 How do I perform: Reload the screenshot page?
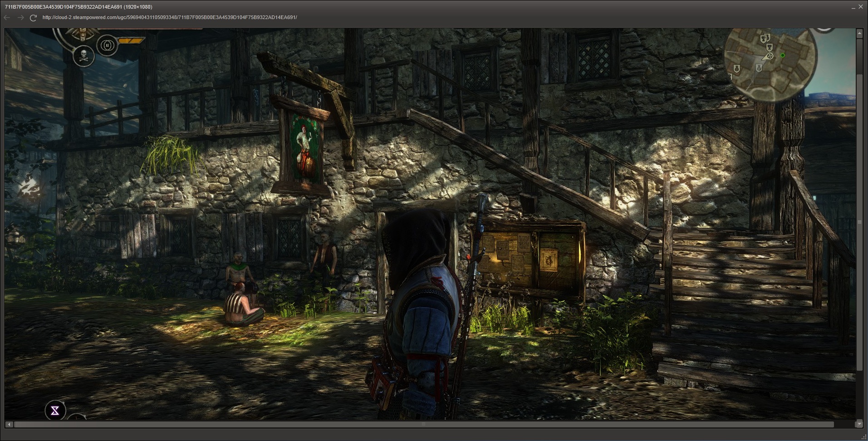point(33,18)
